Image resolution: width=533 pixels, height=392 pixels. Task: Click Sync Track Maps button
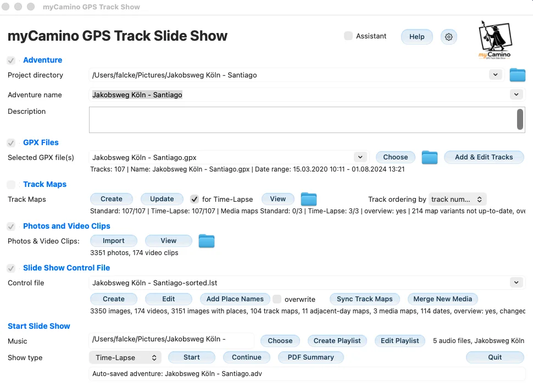(365, 299)
